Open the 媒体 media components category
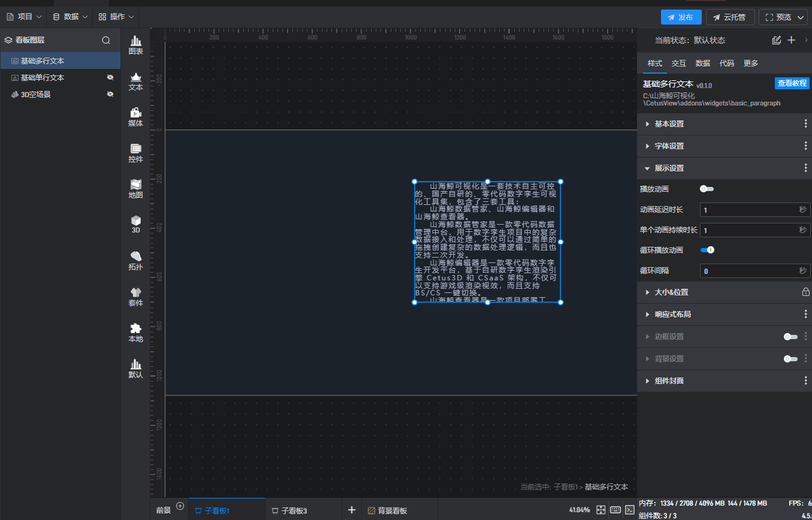Viewport: 812px width, 520px height. point(136,117)
